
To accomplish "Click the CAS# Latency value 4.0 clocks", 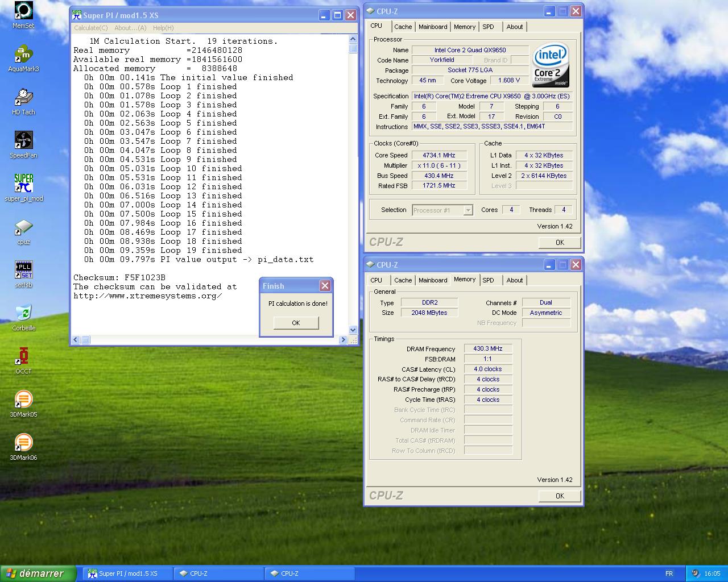I will [488, 369].
